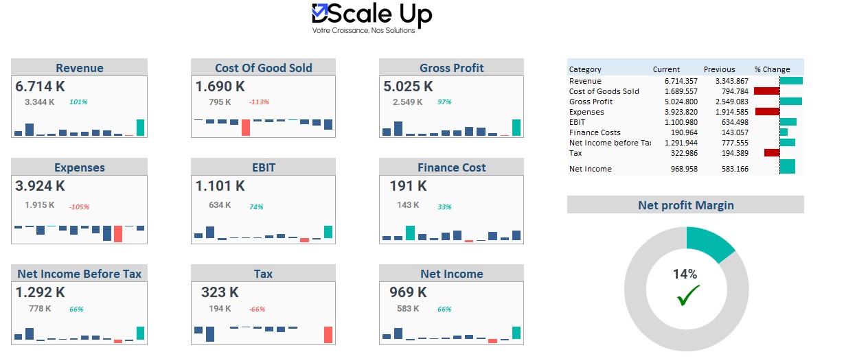Click the EBIT card value 1.101 K
This screenshot has width=868, height=363.
tap(220, 186)
